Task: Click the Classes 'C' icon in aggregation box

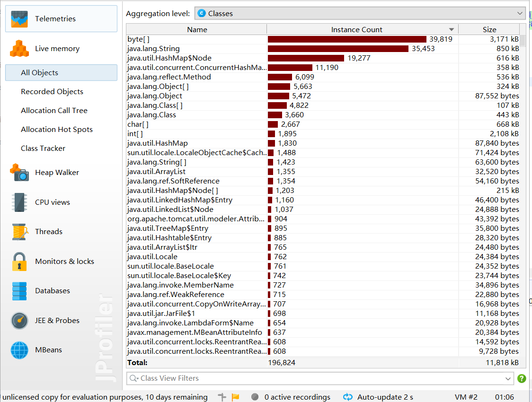Action: [x=202, y=13]
